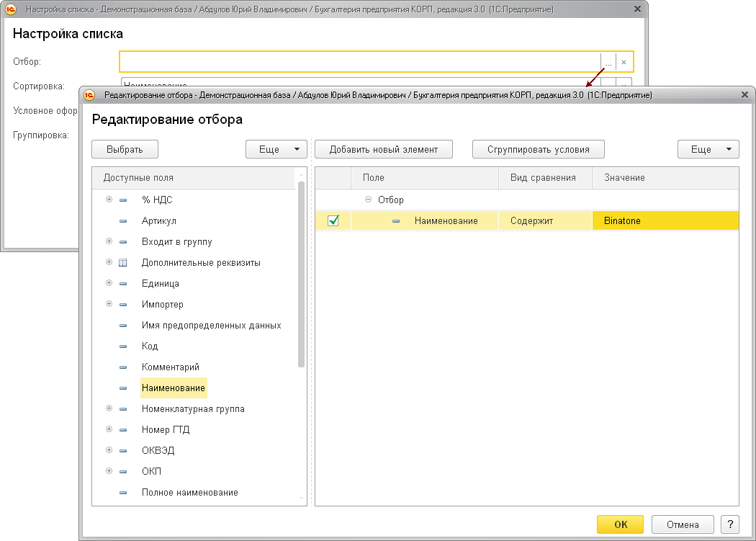Select the Полное наименование field
Screen dimensions: 756x541
[190, 492]
